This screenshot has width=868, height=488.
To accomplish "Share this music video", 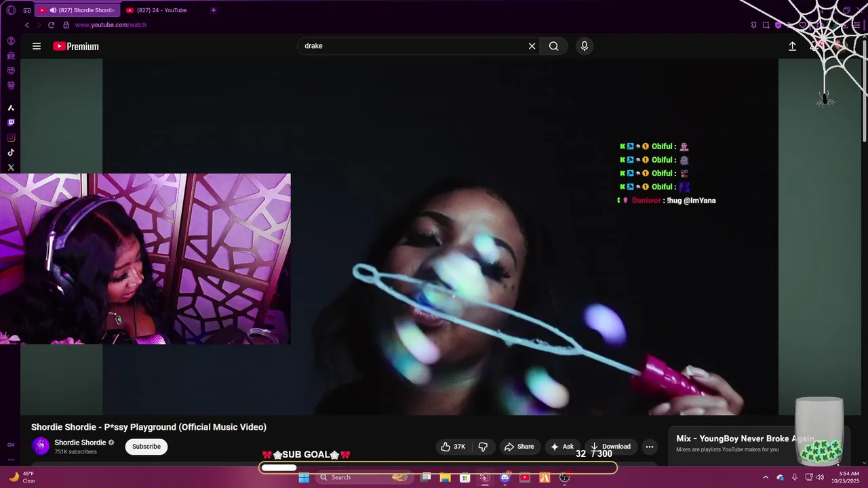I will (519, 447).
